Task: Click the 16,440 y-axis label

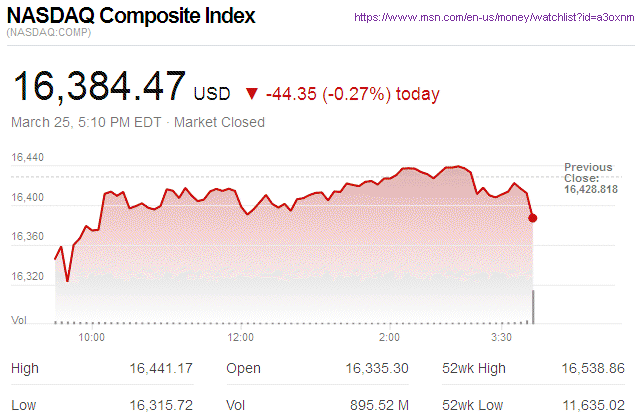Action: tap(28, 158)
